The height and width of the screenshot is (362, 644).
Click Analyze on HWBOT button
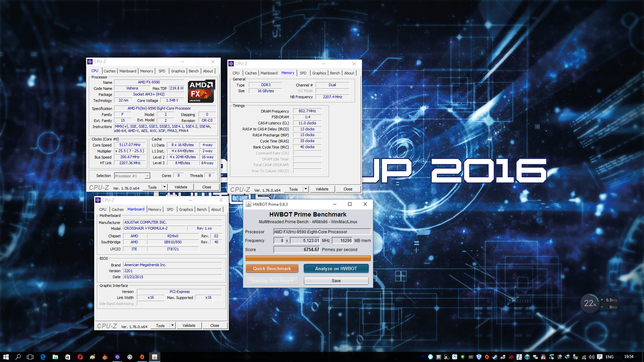click(x=336, y=268)
